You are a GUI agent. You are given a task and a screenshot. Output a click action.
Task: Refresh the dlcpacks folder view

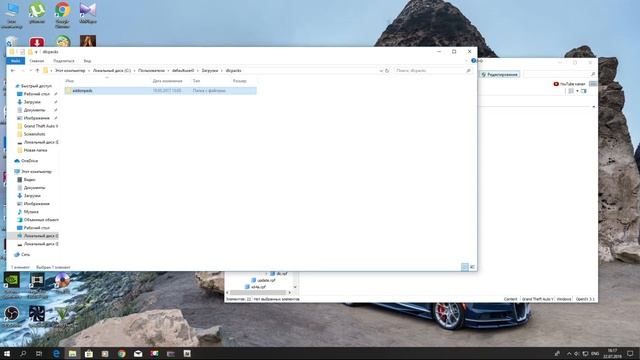pos(387,71)
